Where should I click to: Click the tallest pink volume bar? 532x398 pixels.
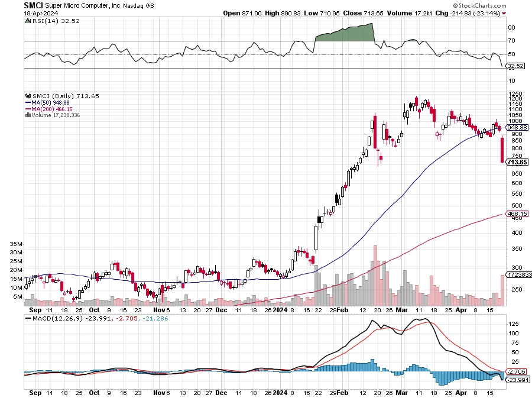[375, 276]
